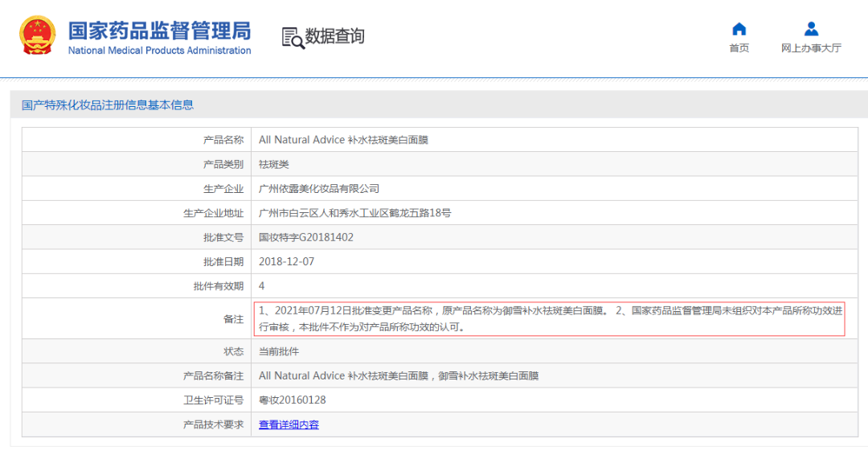
Task: Click the national emblem logo
Action: tap(37, 36)
